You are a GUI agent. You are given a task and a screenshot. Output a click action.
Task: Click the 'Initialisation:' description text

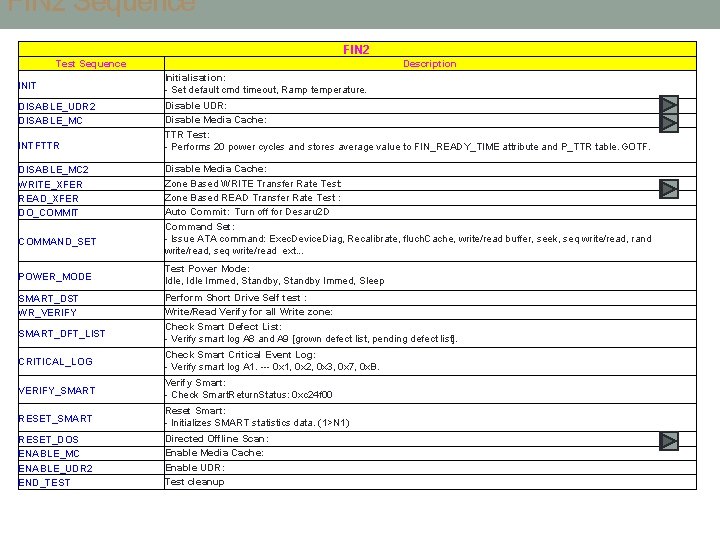pos(196,78)
